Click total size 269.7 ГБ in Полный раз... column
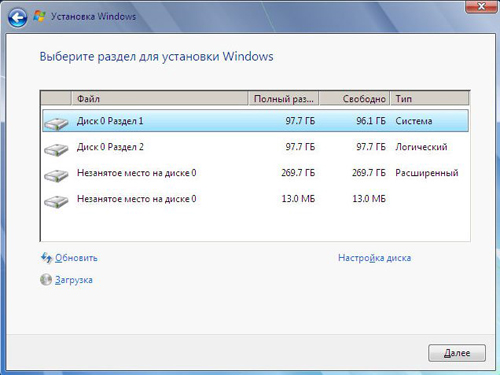 (x=298, y=173)
